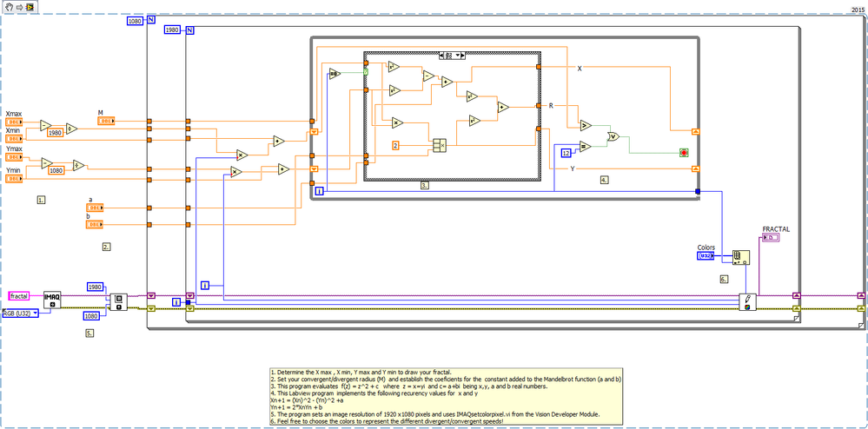Select the IMAQ Create VI node
The height and width of the screenshot is (429, 868).
52,300
